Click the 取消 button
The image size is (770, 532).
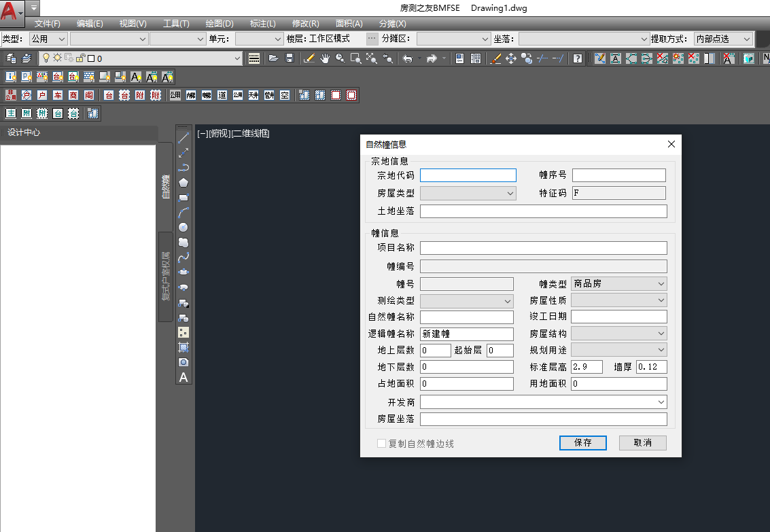[643, 443]
